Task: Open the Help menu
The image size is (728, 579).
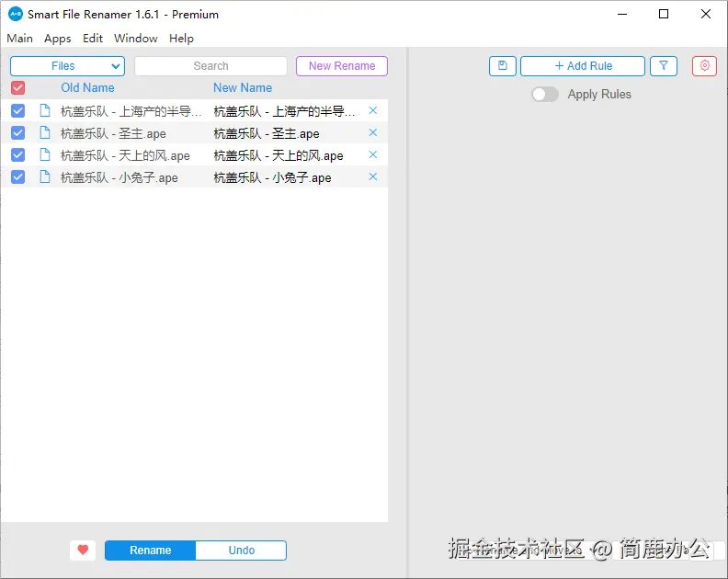Action: click(x=181, y=39)
